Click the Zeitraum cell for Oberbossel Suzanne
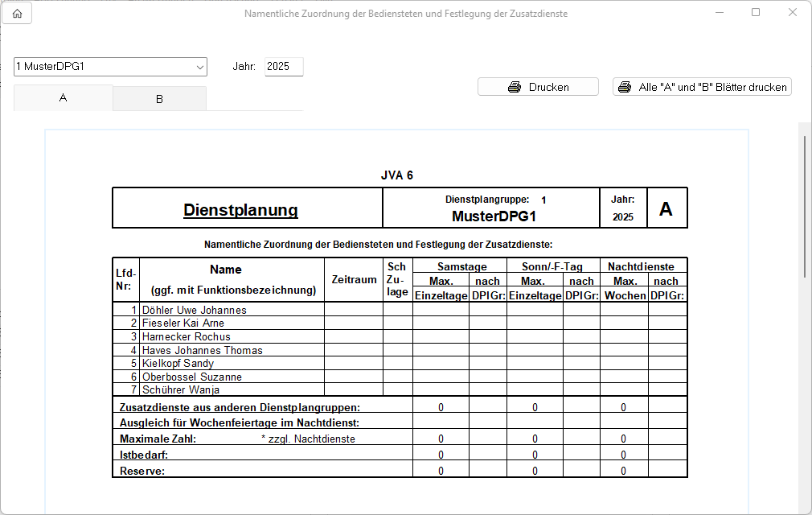This screenshot has width=812, height=515. 354,377
